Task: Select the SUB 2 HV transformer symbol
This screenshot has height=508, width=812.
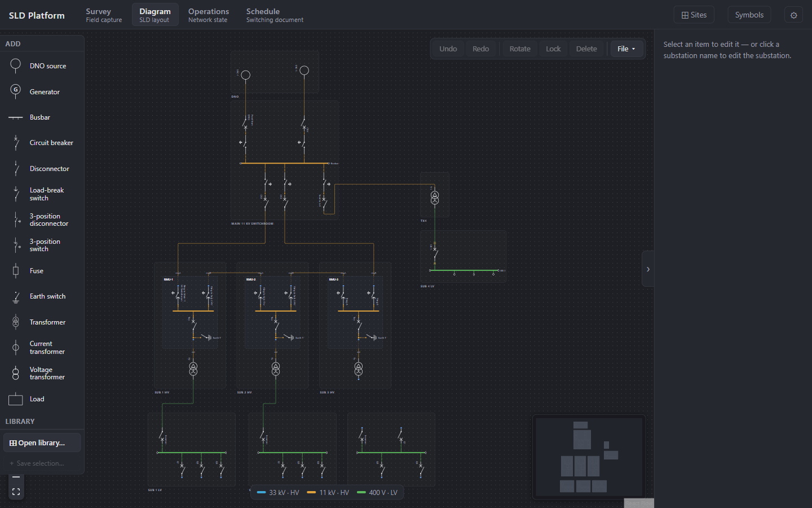Action: 276,369
